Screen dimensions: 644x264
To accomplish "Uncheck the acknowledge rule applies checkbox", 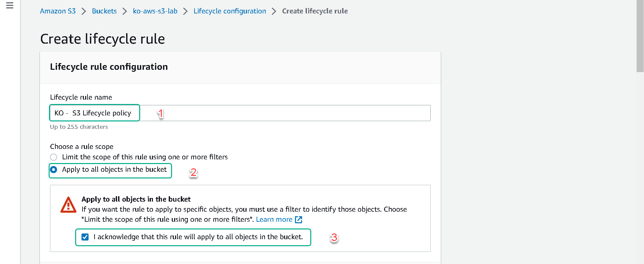I will pos(85,237).
